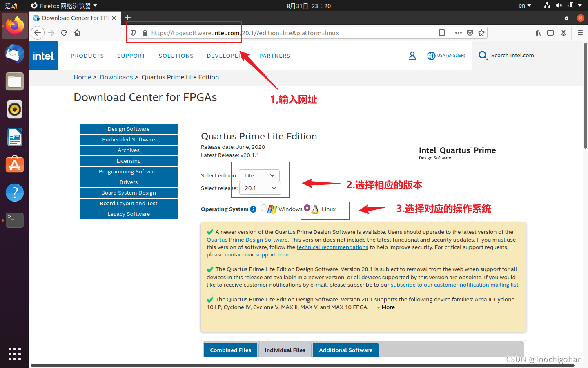
Task: Switch to the Additional Software tab
Action: 345,350
